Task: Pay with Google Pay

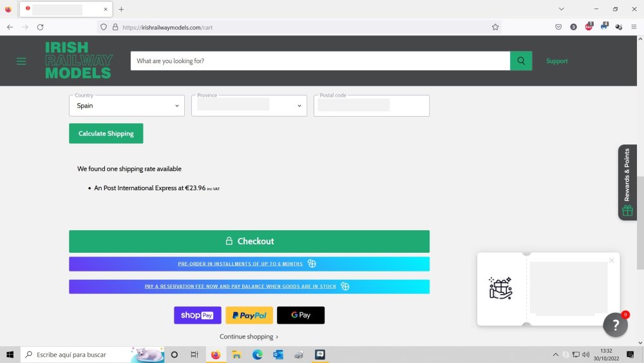Action: click(x=301, y=315)
